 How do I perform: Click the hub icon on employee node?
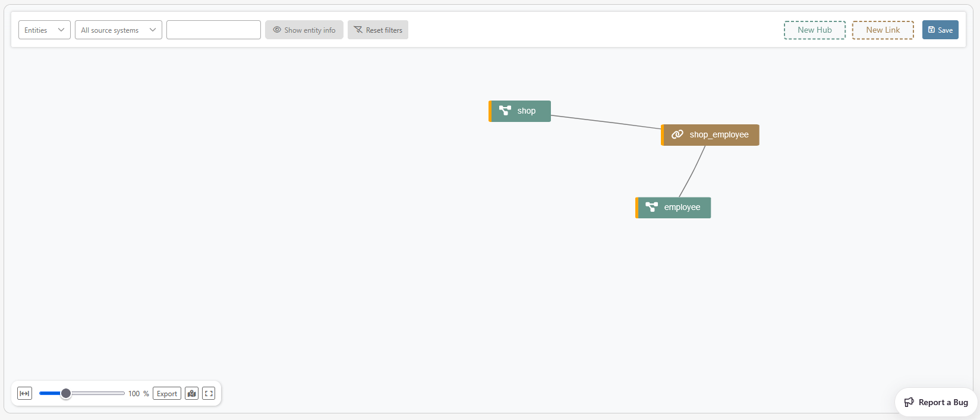(652, 207)
